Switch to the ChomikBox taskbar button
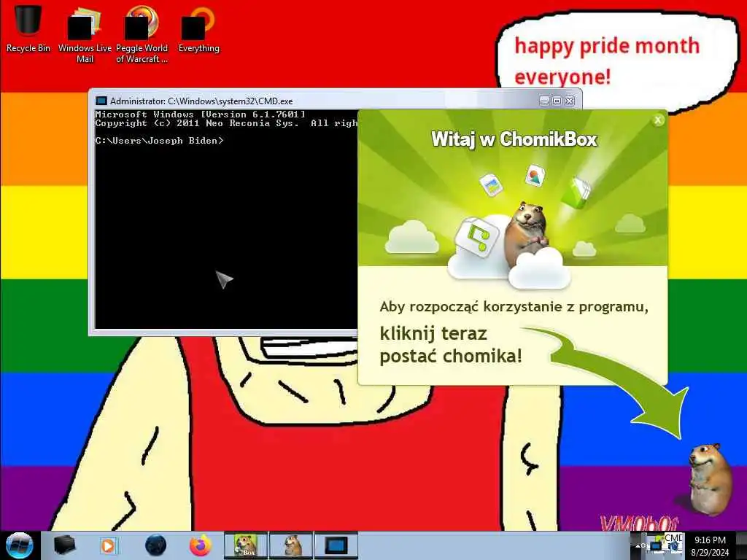Screen dimensions: 747x560 (245, 545)
